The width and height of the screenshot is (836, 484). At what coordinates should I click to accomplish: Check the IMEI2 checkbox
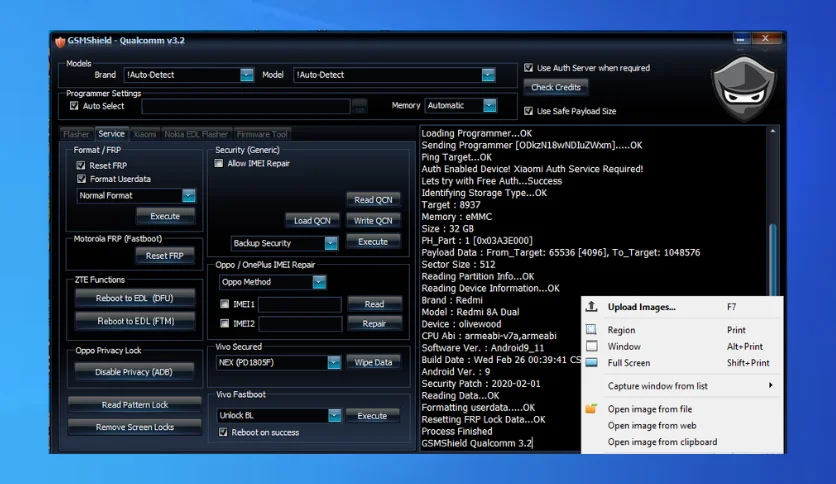pyautogui.click(x=224, y=323)
